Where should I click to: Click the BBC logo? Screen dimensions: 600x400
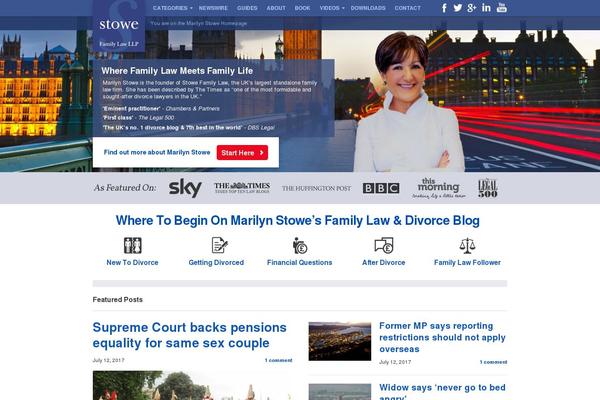click(x=381, y=188)
